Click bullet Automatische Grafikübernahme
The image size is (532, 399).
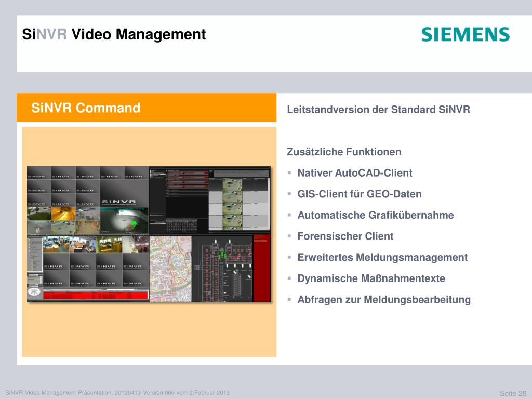(x=376, y=215)
